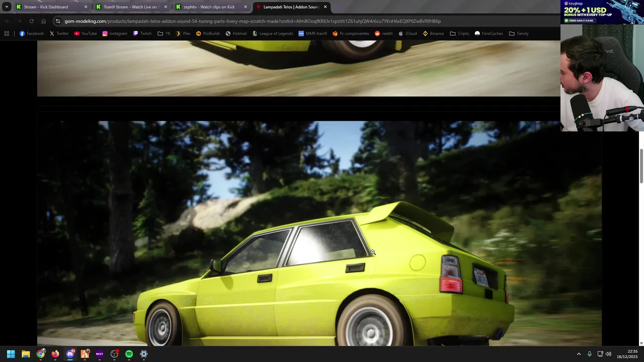Open the Twitch bookmark
This screenshot has height=362, width=644.
[x=142, y=34]
